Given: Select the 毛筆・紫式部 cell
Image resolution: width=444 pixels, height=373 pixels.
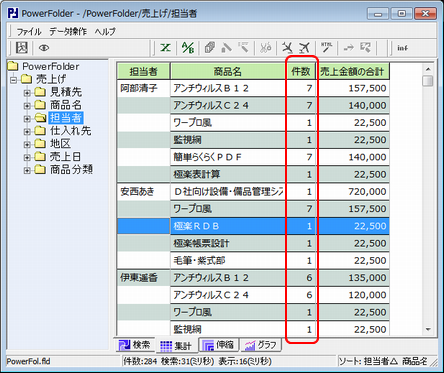Looking at the screenshot, I should 228,260.
